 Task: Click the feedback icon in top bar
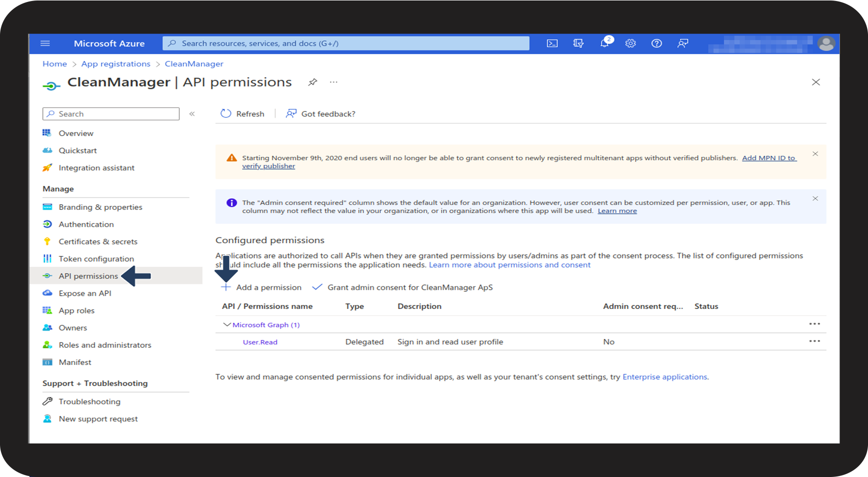click(x=682, y=43)
